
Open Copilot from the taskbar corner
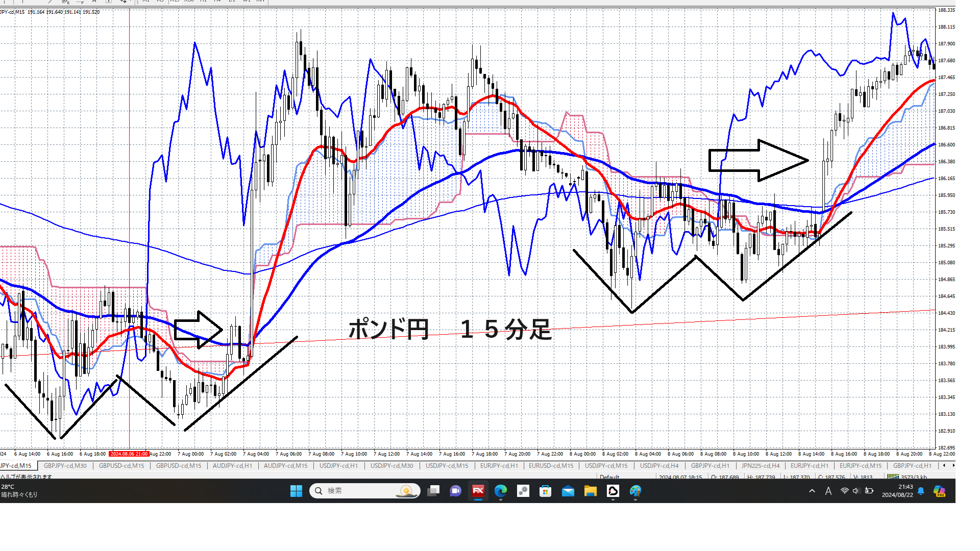pyautogui.click(x=940, y=491)
